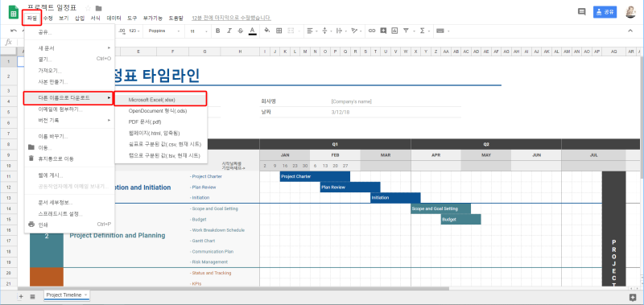Open the Project Timeline sheet tab dropdown
Viewport: 644px width, 305px height.
(x=85, y=295)
